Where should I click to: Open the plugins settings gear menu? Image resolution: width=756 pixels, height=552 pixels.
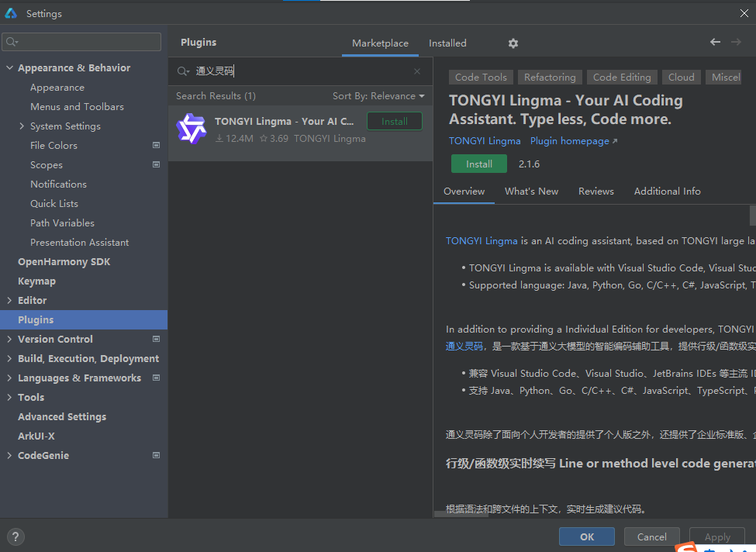(513, 43)
